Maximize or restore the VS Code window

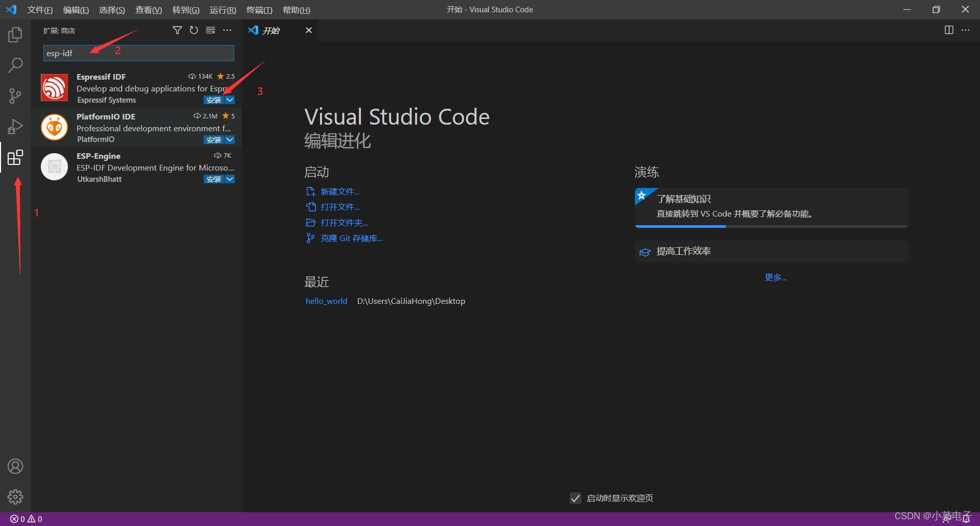click(936, 9)
